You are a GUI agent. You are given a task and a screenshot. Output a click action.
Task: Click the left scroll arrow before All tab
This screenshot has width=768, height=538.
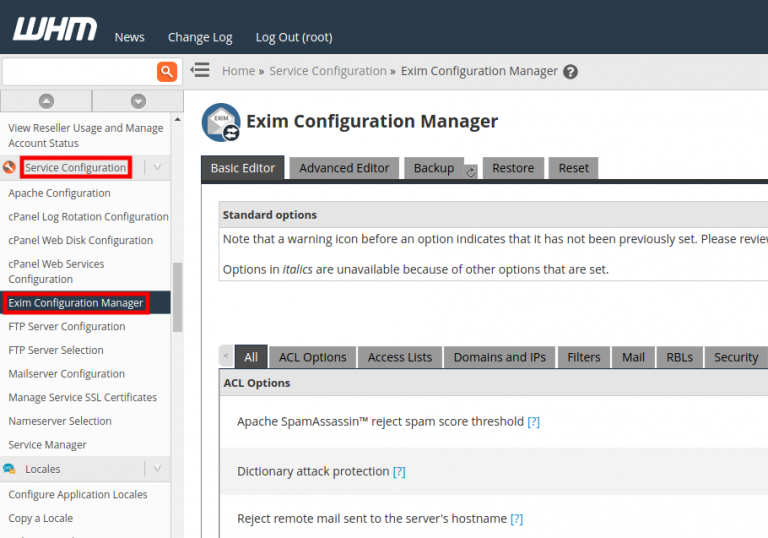(x=226, y=356)
